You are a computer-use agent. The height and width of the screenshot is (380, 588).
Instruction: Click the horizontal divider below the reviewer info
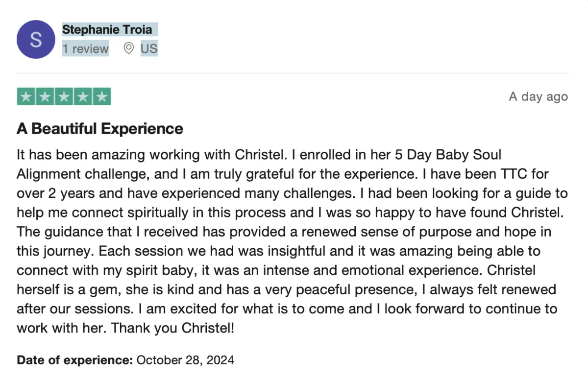pyautogui.click(x=293, y=73)
